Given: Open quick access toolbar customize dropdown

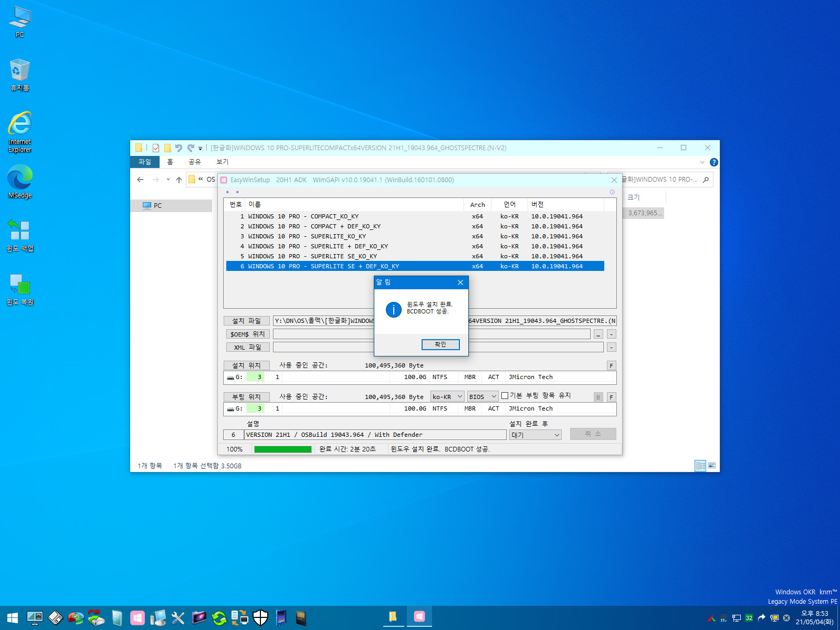Looking at the screenshot, I should click(x=200, y=149).
